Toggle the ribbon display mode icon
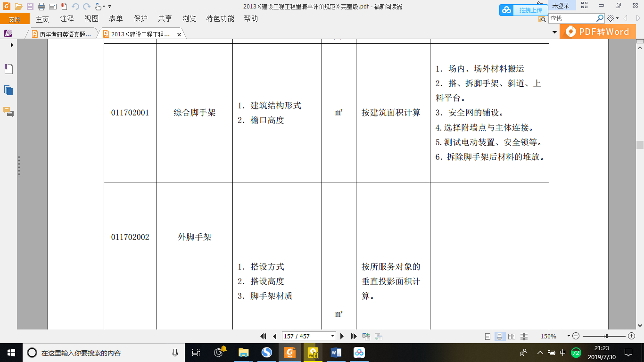The image size is (644, 362). (585, 6)
